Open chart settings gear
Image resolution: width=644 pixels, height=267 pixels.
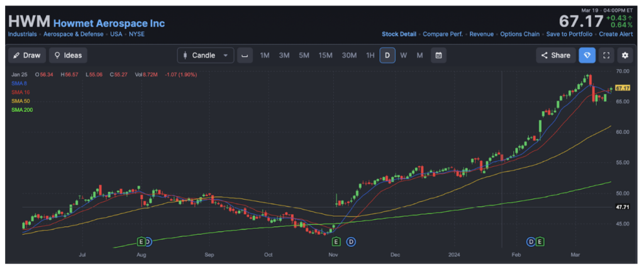(x=625, y=55)
